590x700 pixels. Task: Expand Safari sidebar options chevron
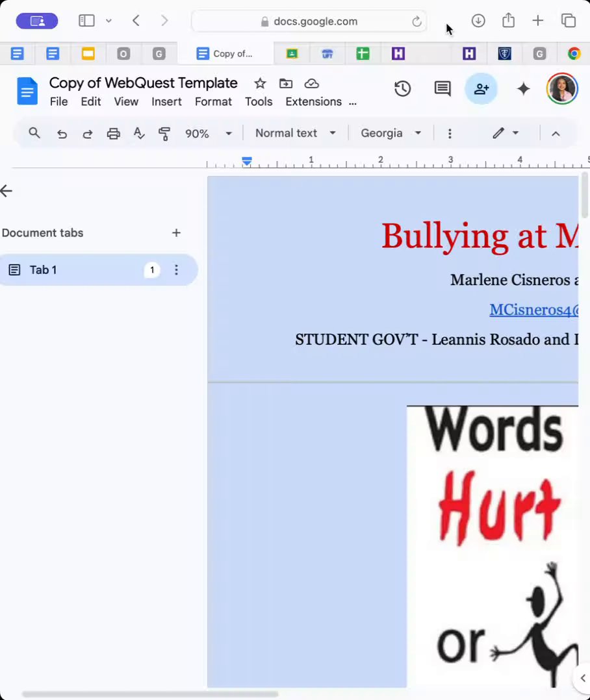109,21
